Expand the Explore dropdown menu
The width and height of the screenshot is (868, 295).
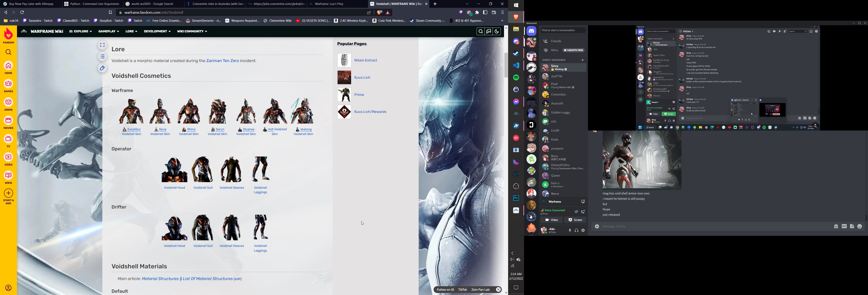coord(80,32)
